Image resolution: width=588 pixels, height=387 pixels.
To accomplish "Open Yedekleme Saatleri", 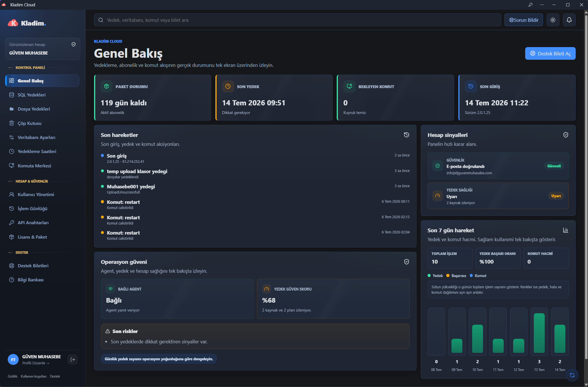I will (42, 151).
